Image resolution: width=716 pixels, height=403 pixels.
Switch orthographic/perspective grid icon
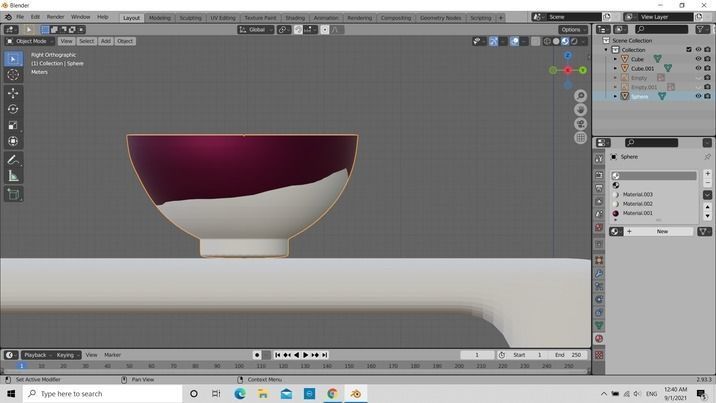pos(580,138)
